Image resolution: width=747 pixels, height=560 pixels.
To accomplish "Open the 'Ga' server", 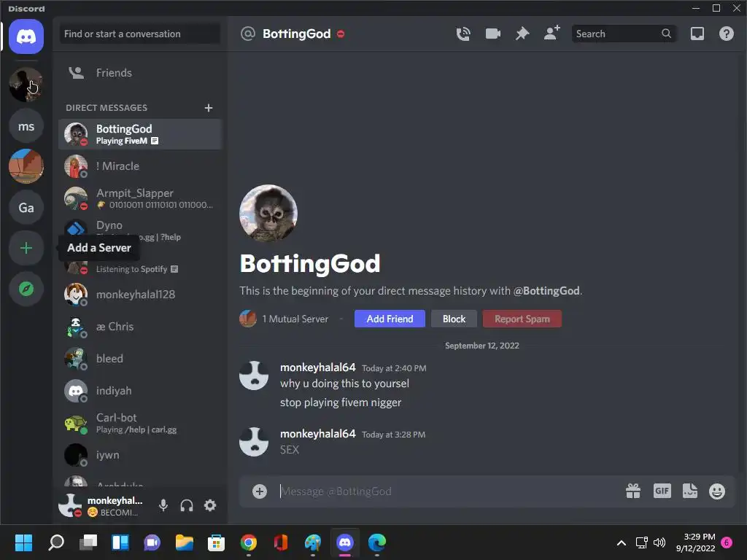I will coord(26,208).
